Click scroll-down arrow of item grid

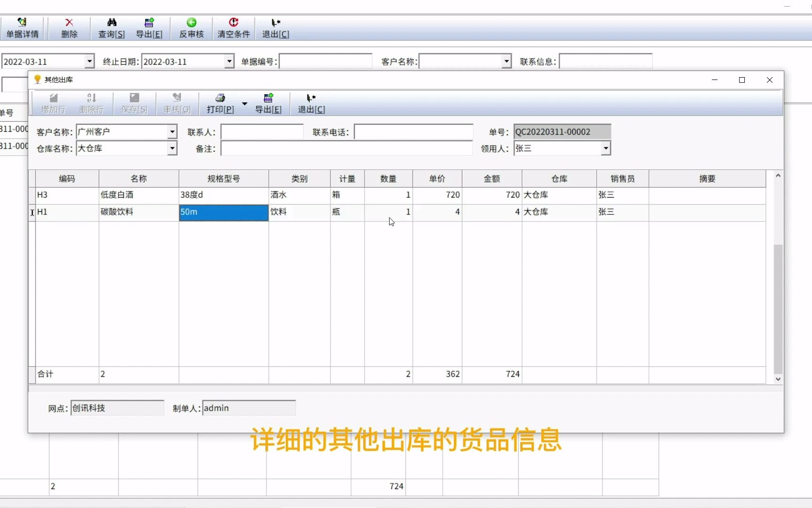tap(778, 379)
